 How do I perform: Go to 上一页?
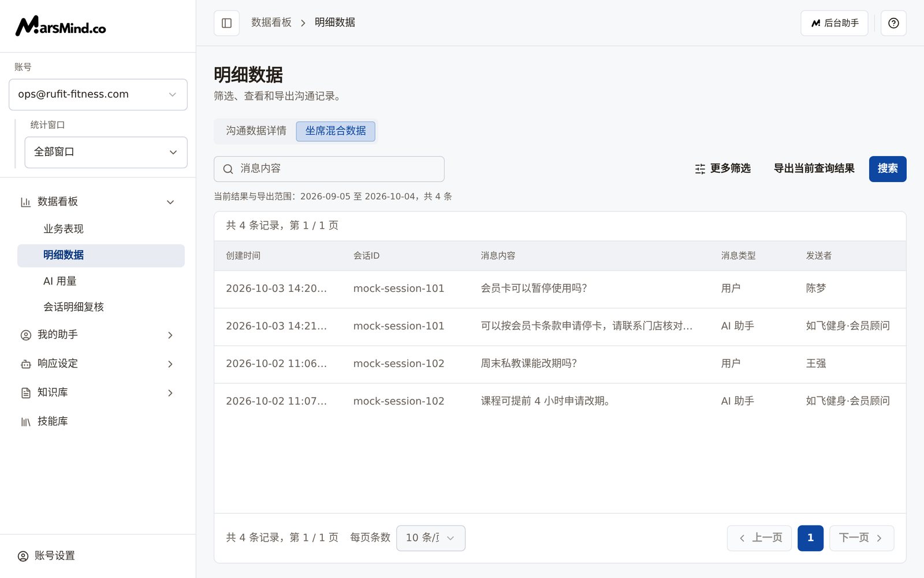(759, 538)
